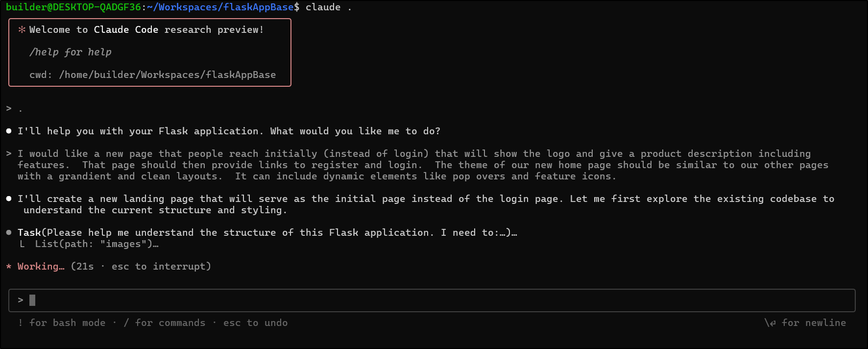
Task: Click the shell prompt 'claude .' command text
Action: tap(329, 7)
